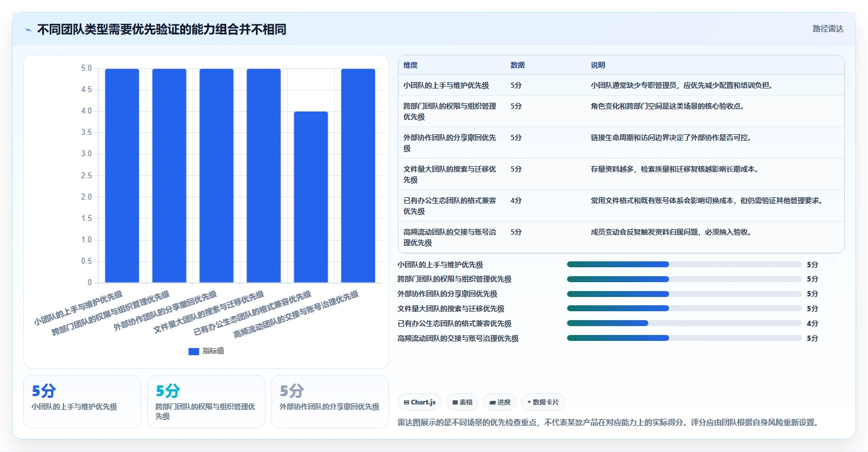The width and height of the screenshot is (868, 452).
Task: Click x-axis label 文件量大团队的搜索与迁移优先级
Action: tap(210, 312)
